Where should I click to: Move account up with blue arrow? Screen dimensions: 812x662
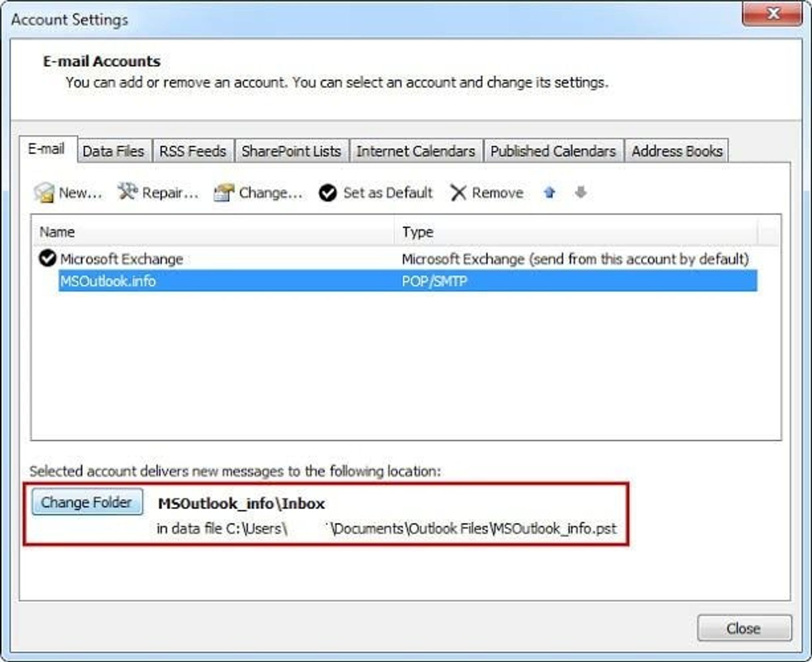tap(549, 192)
